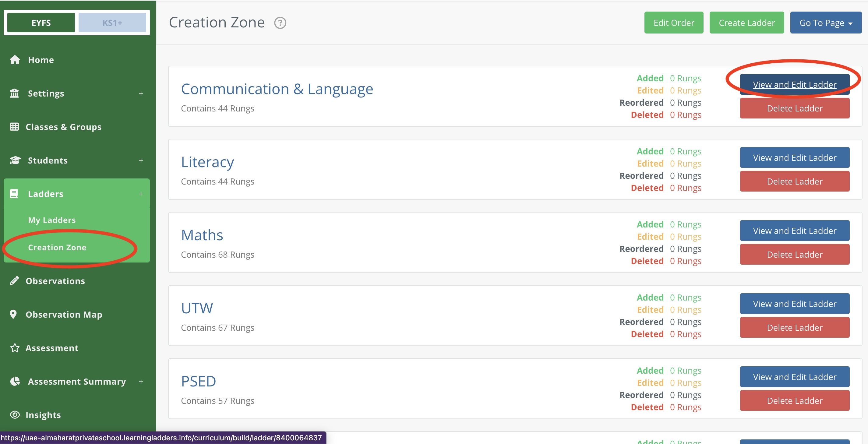This screenshot has height=444, width=868.
Task: Click the Settings building icon
Action: [x=14, y=93]
